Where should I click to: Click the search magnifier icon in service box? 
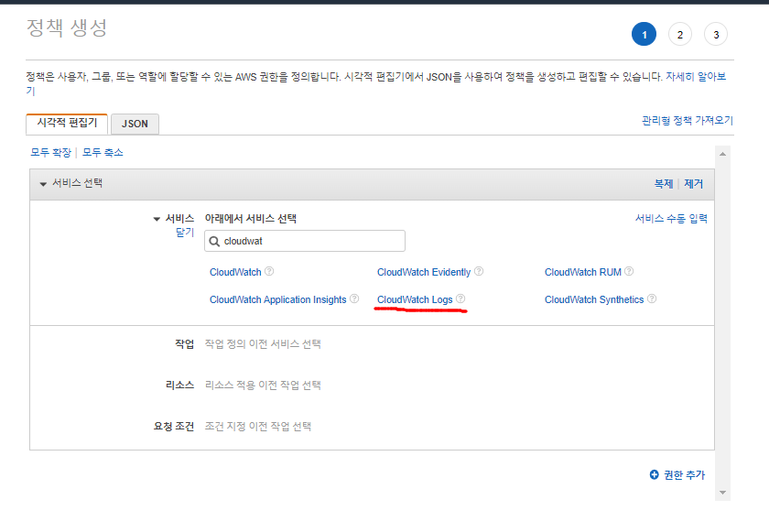[214, 241]
